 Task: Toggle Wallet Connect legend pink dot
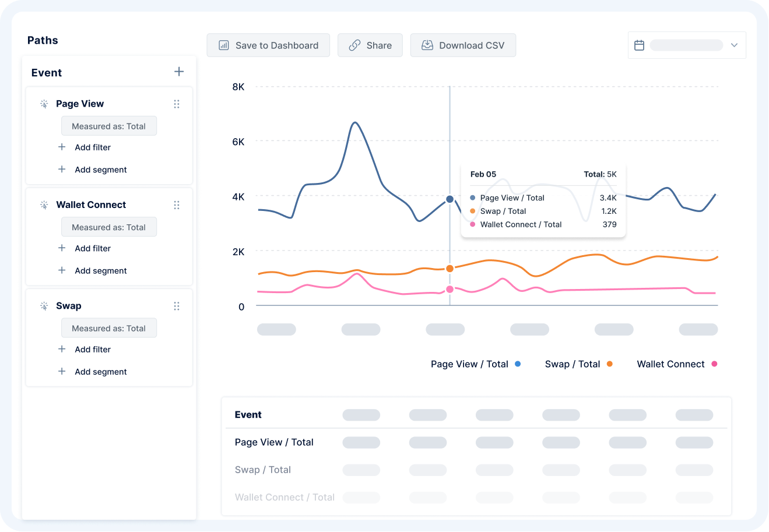coord(714,364)
